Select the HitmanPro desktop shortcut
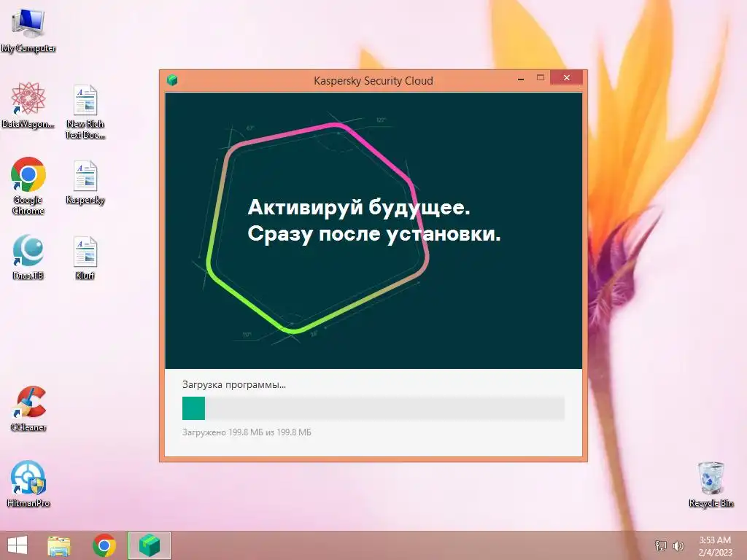The image size is (747, 560). coord(28,484)
